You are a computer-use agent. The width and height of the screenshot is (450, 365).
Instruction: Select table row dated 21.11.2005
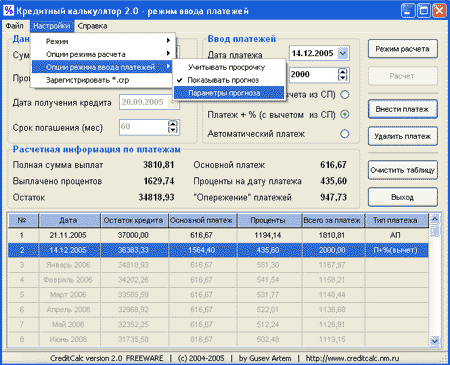[218, 235]
